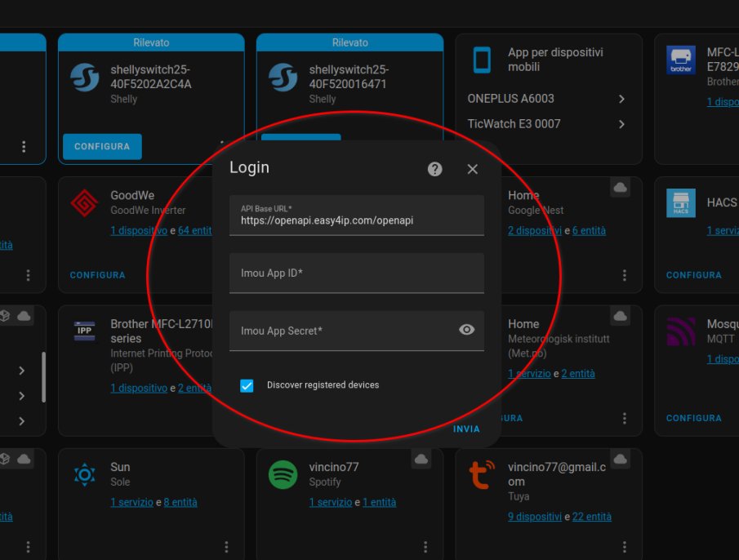Expand the ONEPLUS A6003 entry
Viewport: 739px width, 560px height.
[x=621, y=99]
